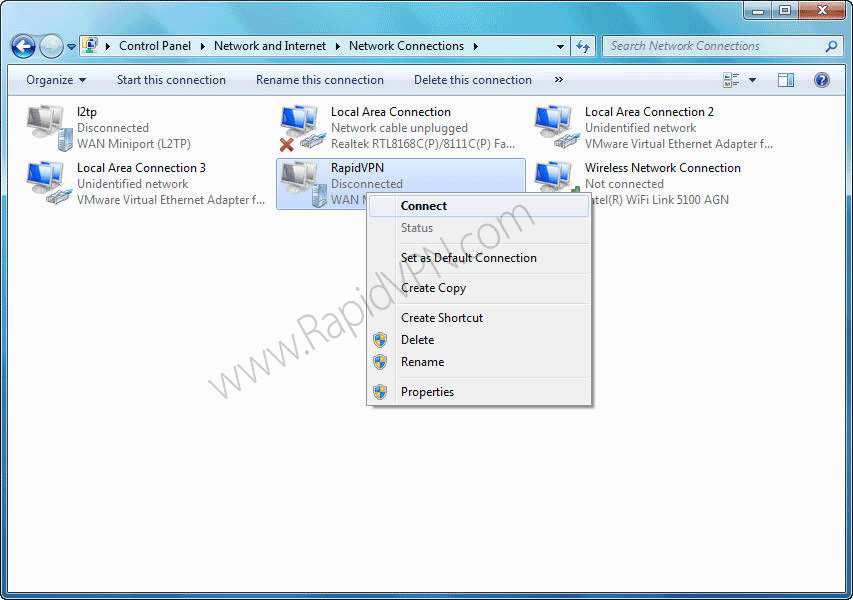Minimize the Network Connections window
This screenshot has height=600, width=853.
(x=758, y=10)
